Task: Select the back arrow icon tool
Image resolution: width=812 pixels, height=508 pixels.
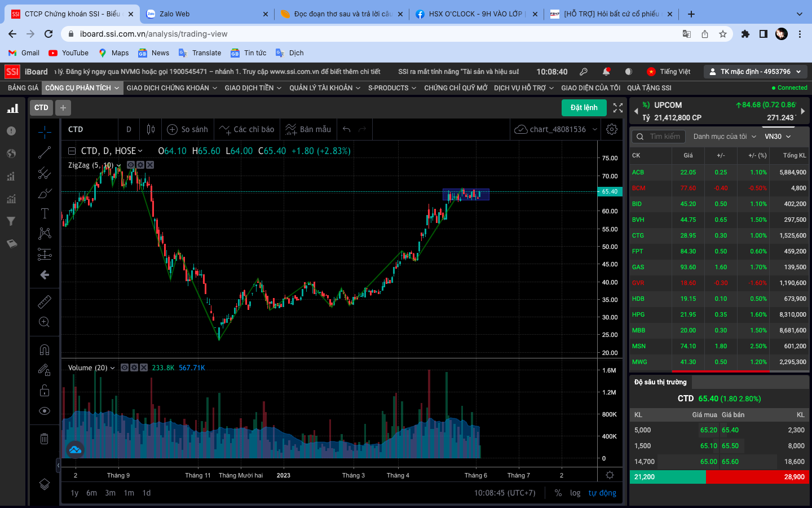Action: tap(45, 275)
